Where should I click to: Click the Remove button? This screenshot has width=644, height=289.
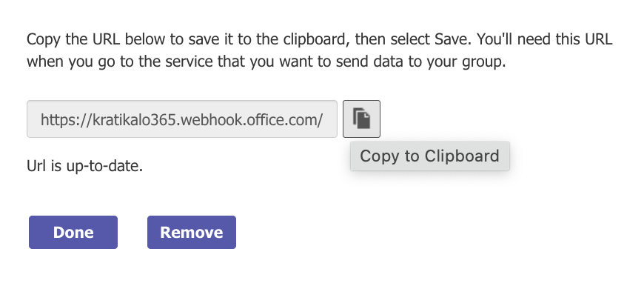click(x=192, y=232)
